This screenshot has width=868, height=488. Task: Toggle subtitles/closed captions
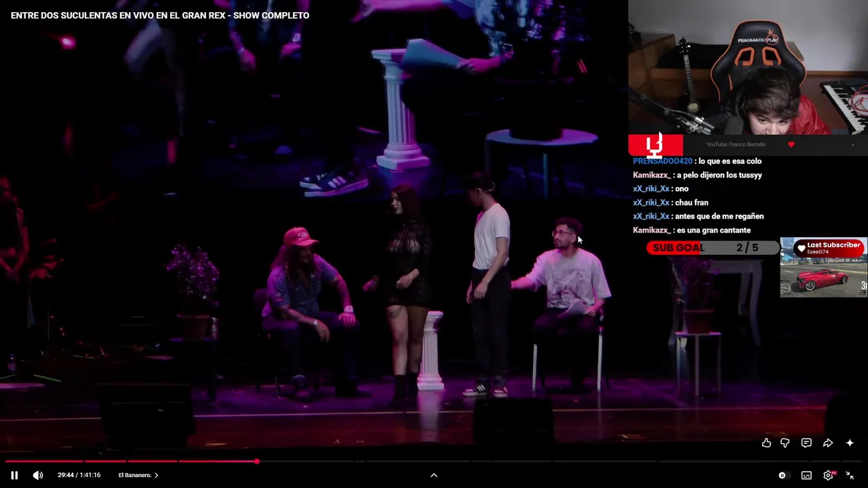point(806,475)
